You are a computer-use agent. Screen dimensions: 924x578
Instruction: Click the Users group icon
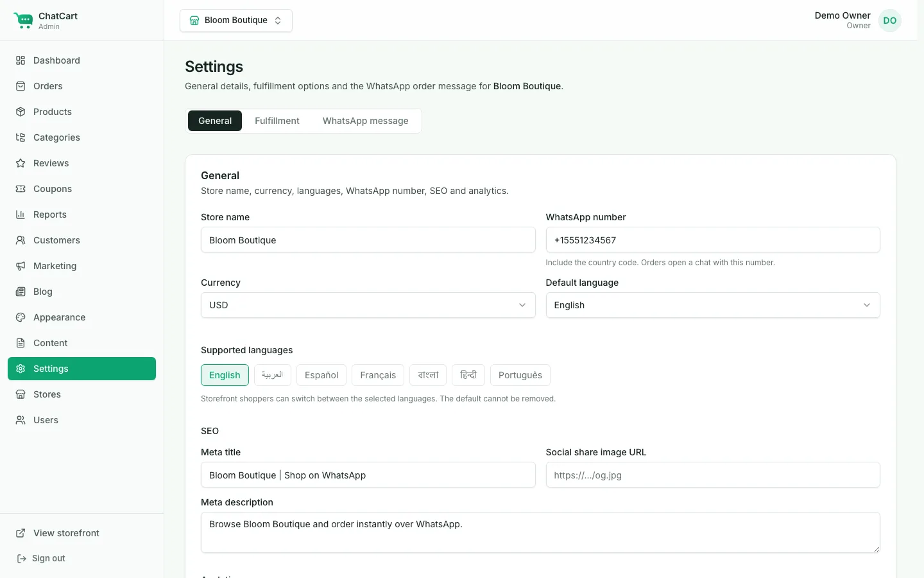tap(21, 420)
